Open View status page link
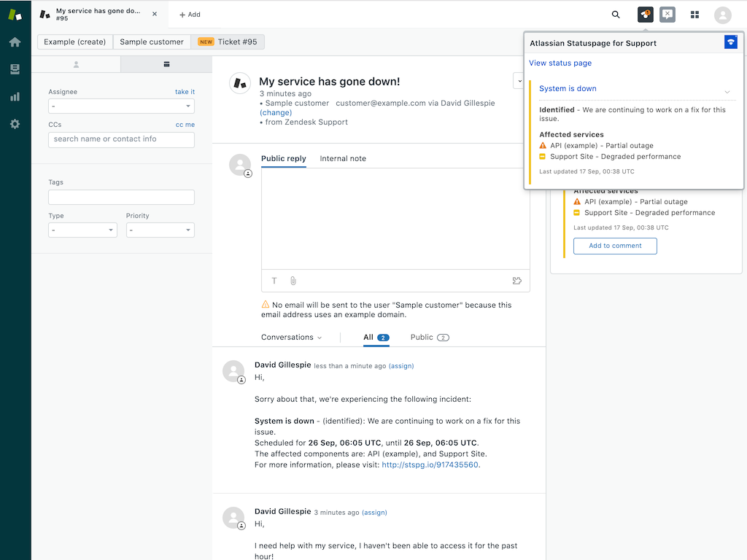The height and width of the screenshot is (560, 747). click(x=560, y=63)
